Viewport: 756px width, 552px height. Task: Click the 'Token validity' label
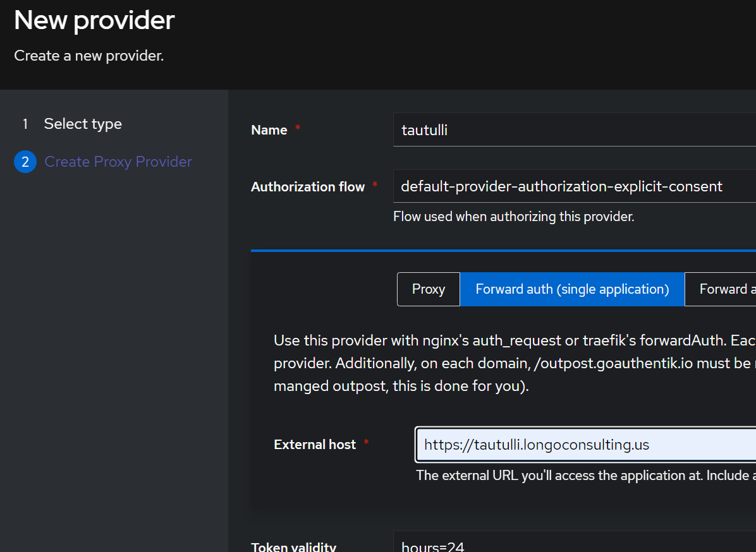click(x=294, y=547)
